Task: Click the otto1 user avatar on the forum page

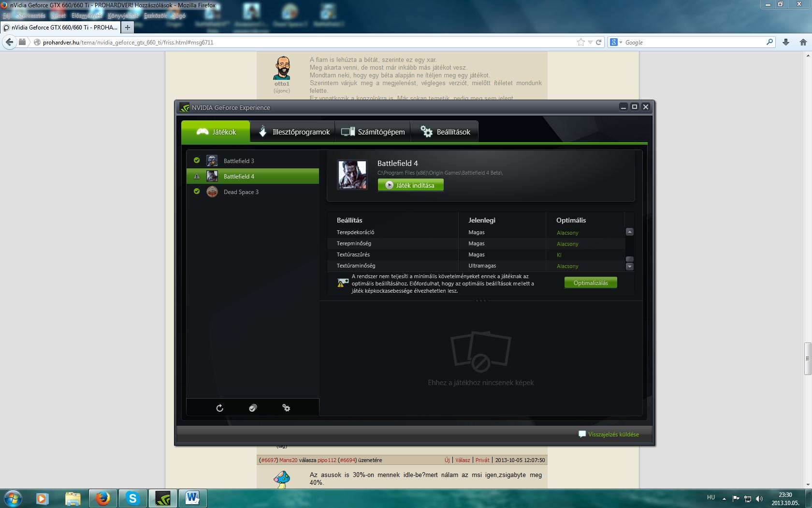Action: tap(282, 68)
